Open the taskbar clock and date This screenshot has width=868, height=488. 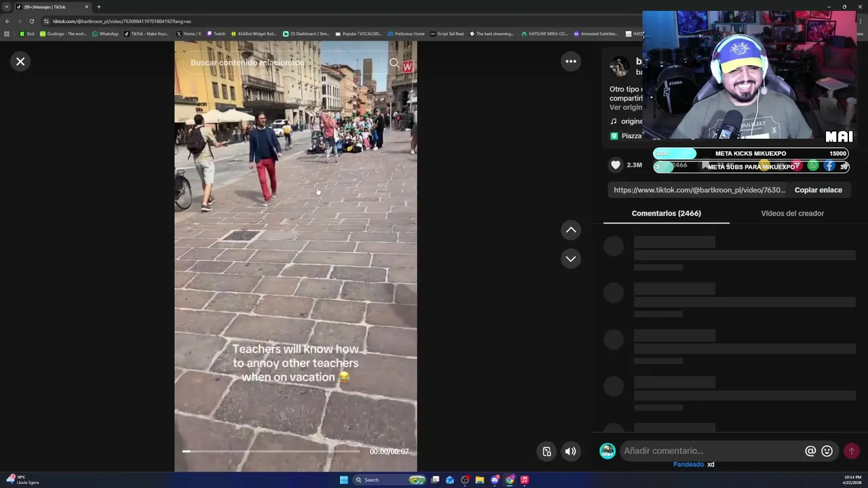[x=852, y=480]
